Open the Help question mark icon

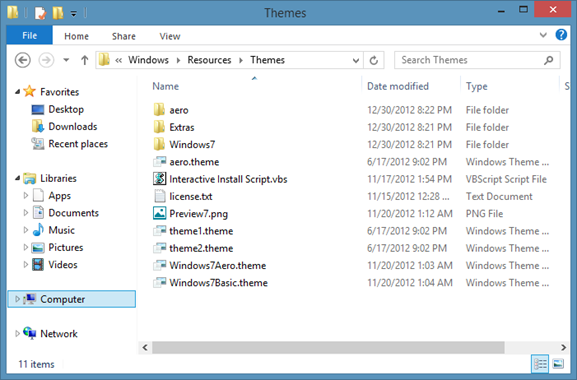(x=561, y=35)
